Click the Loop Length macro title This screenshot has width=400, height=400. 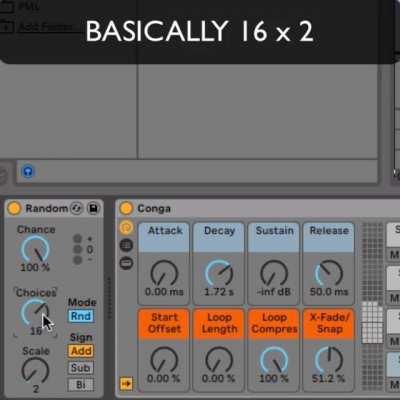pyautogui.click(x=219, y=323)
